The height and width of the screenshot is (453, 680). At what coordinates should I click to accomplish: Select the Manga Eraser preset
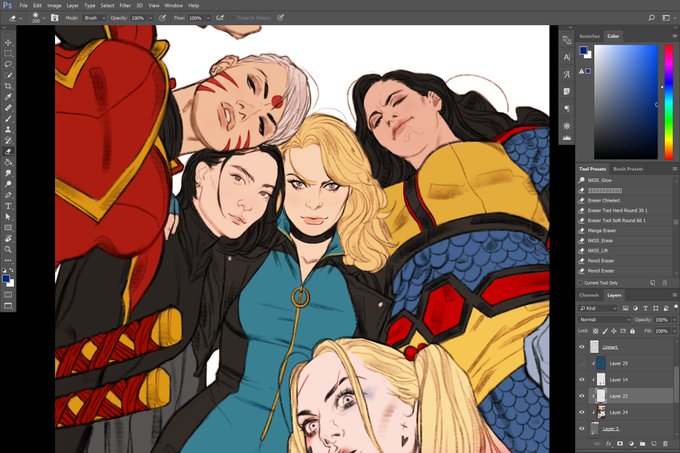pyautogui.click(x=601, y=231)
